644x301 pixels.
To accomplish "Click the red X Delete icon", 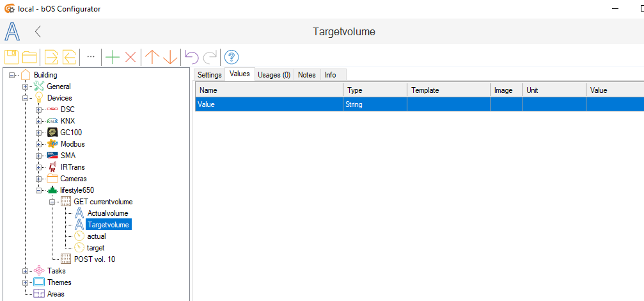I will 130,57.
